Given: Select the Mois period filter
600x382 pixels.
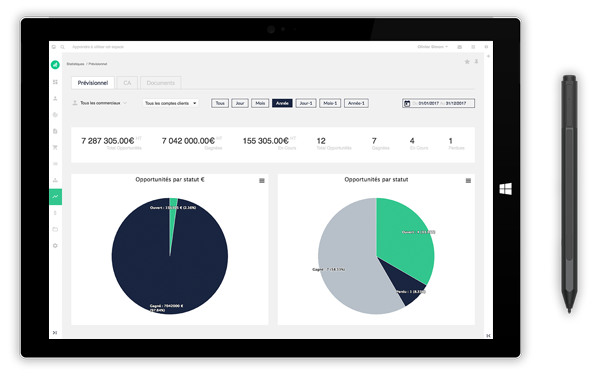Looking at the screenshot, I should pos(260,103).
